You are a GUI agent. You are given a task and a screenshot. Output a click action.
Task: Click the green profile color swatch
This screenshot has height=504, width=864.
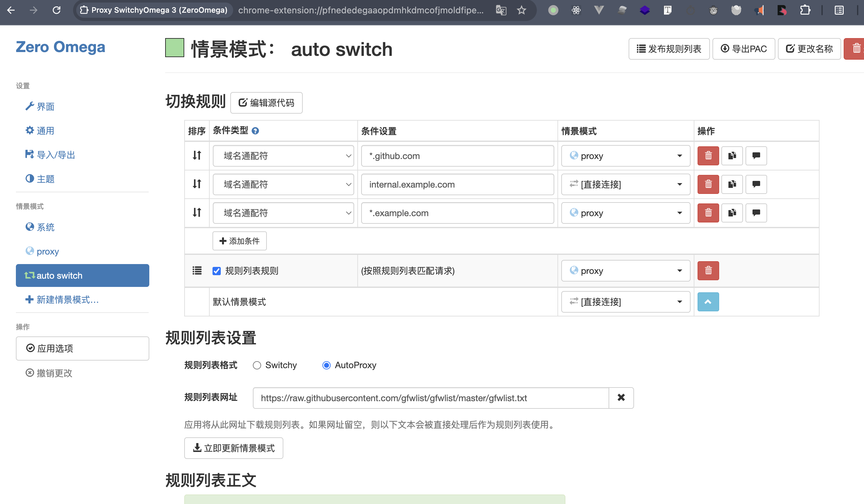click(174, 48)
